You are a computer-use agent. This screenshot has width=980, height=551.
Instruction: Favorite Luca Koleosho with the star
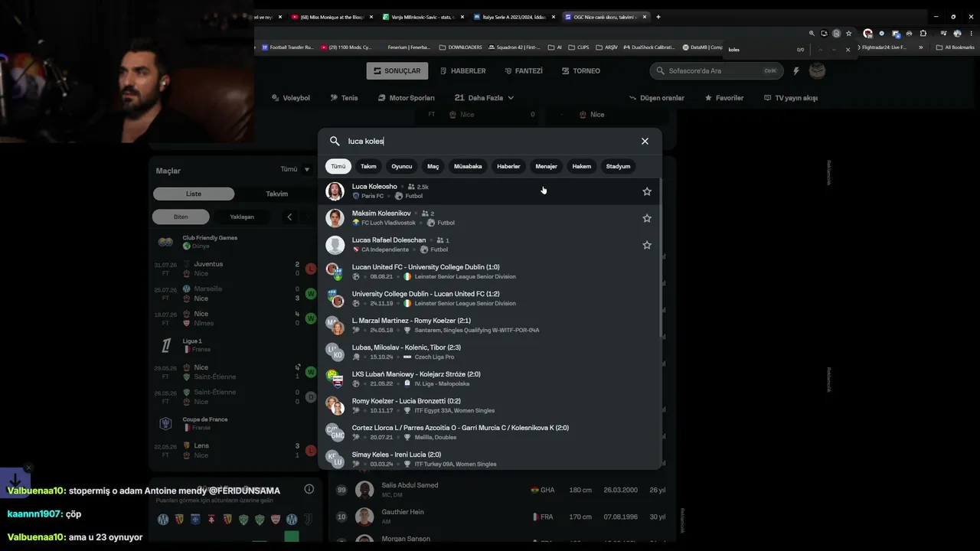tap(647, 191)
